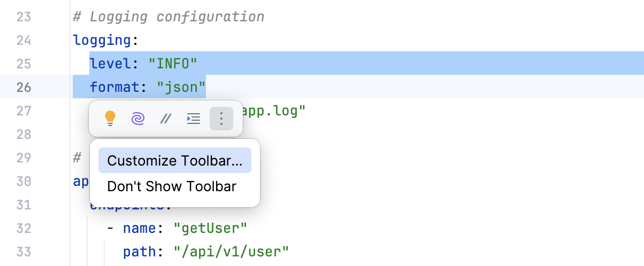Click the yellow lightbulb context actions icon
Screen dimensions: 644x266
(x=110, y=119)
